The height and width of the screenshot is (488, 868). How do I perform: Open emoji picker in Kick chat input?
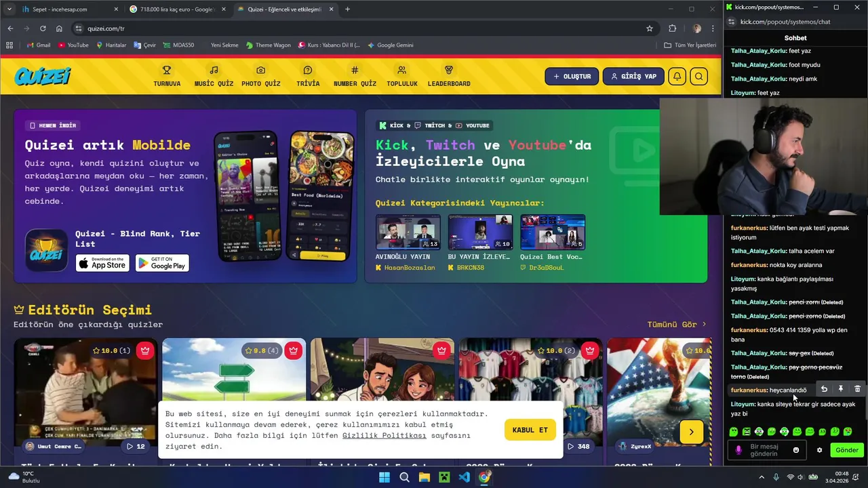pyautogui.click(x=796, y=450)
